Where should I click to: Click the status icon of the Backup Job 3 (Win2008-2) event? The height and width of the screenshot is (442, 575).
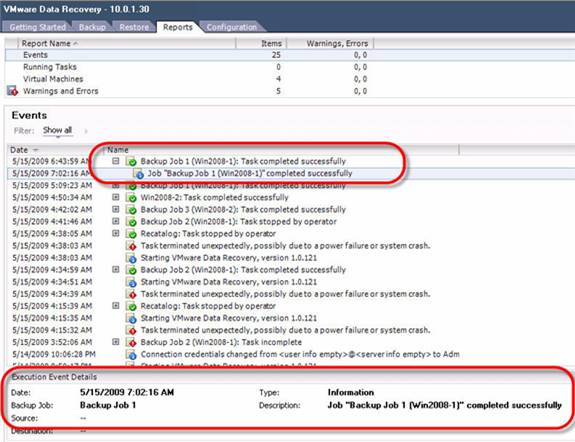coord(131,210)
